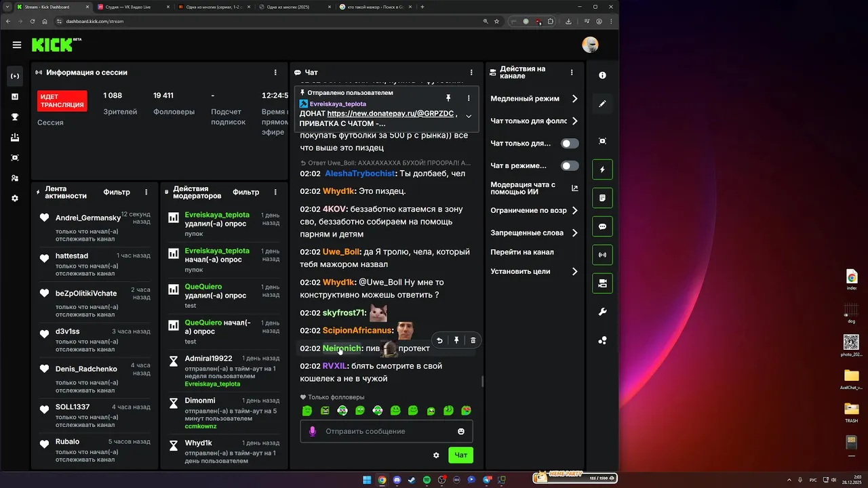Insert the first green emote in quick row
The height and width of the screenshot is (488, 868).
307,411
